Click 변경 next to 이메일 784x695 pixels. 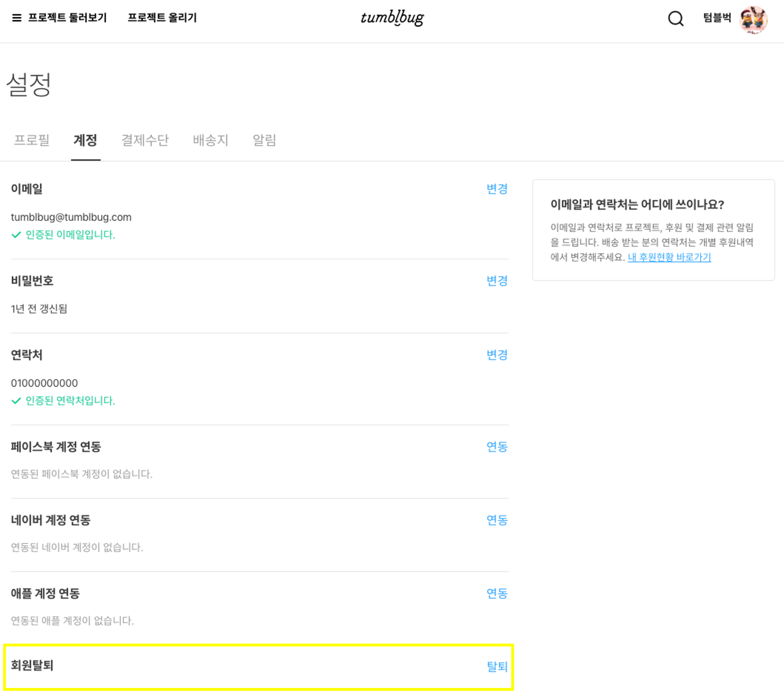tap(497, 189)
